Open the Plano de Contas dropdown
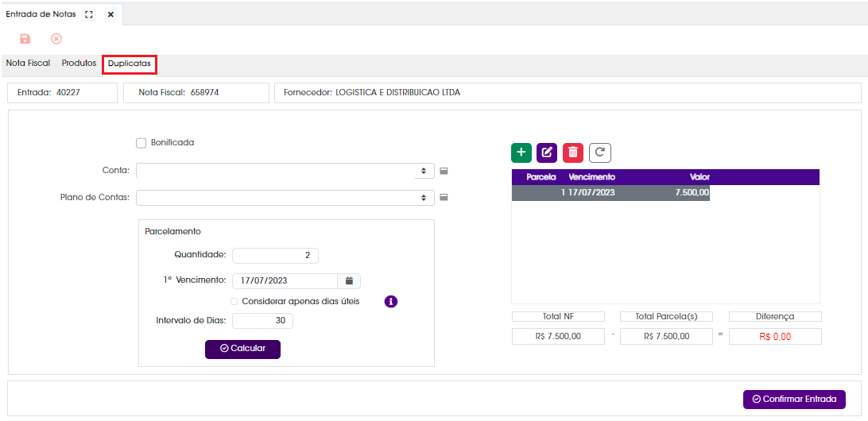868x421 pixels. coord(285,198)
